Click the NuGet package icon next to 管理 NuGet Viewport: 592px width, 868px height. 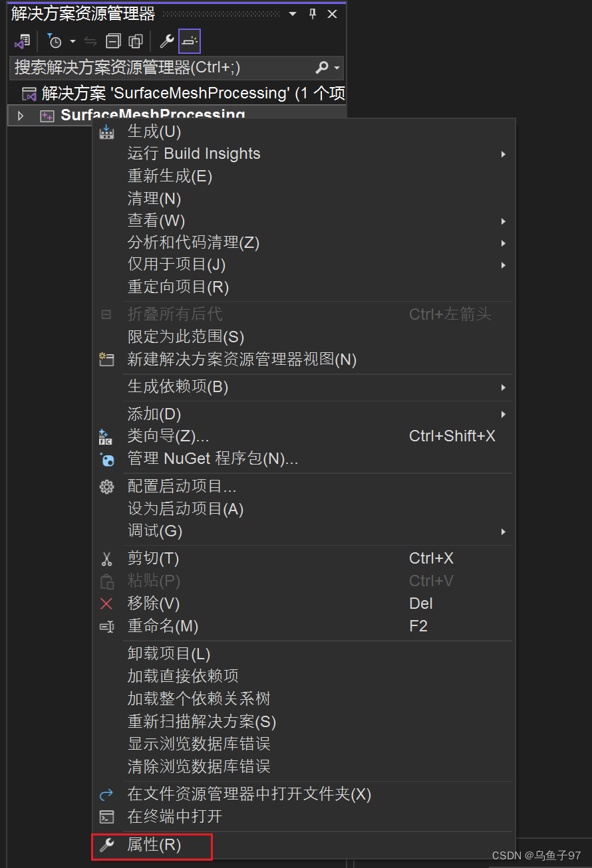(x=106, y=459)
